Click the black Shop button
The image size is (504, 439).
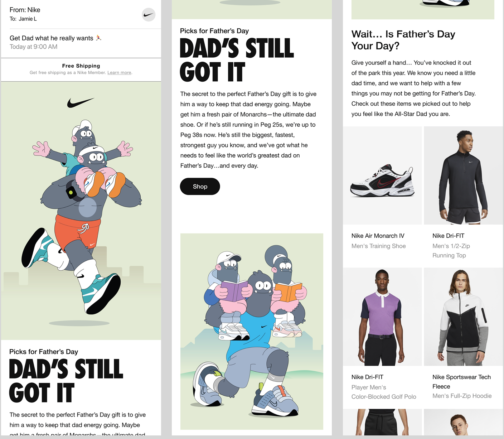coord(200,187)
